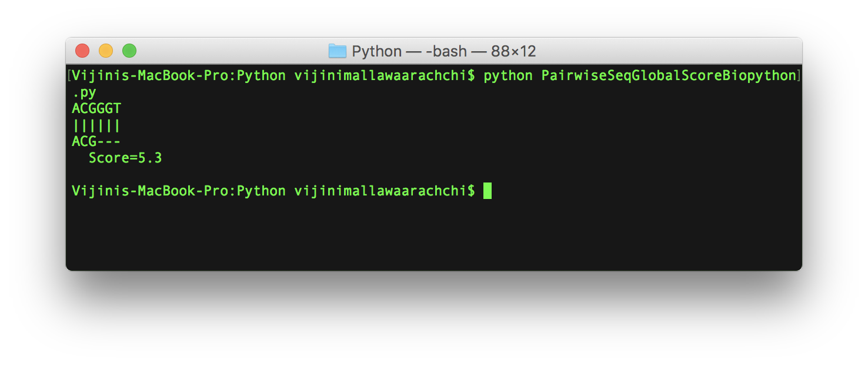Click the vertical bar alignment match line

tap(96, 125)
